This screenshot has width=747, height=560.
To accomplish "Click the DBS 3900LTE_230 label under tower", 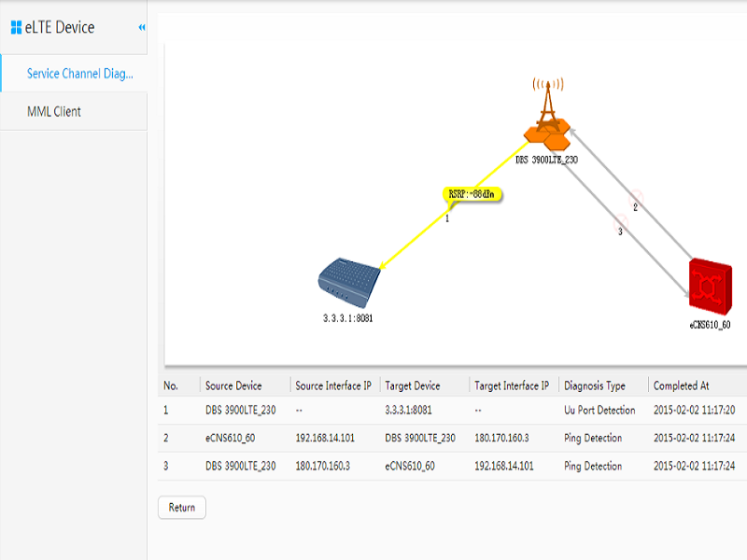I will (x=547, y=160).
